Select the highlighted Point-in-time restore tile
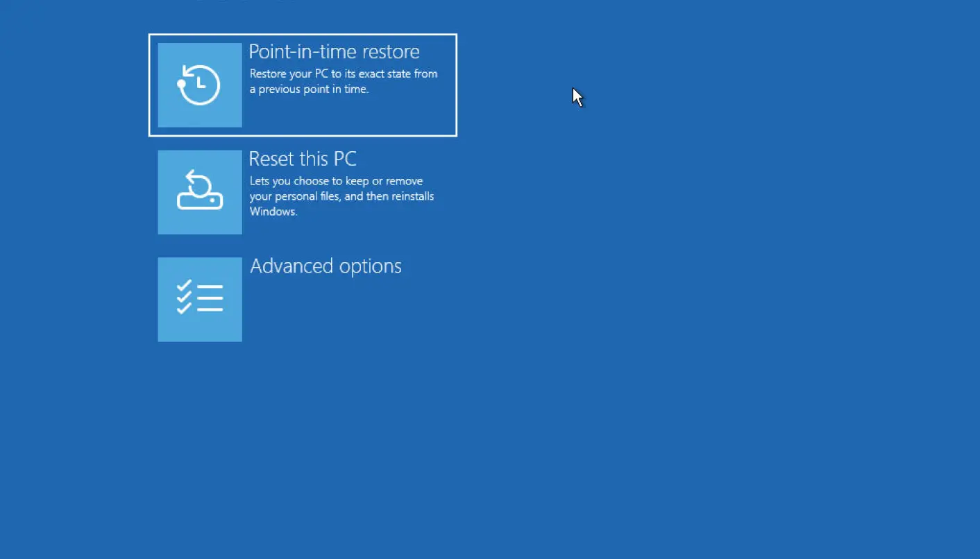Image resolution: width=980 pixels, height=559 pixels. click(303, 85)
